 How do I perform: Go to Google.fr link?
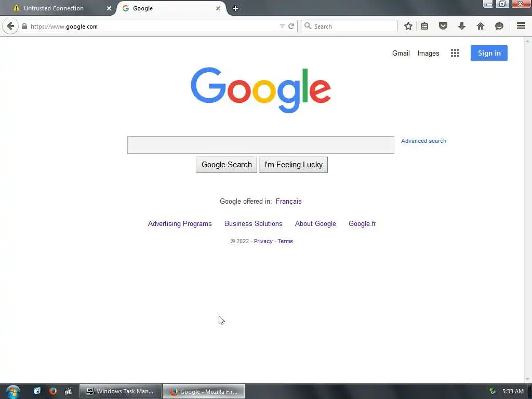[362, 223]
